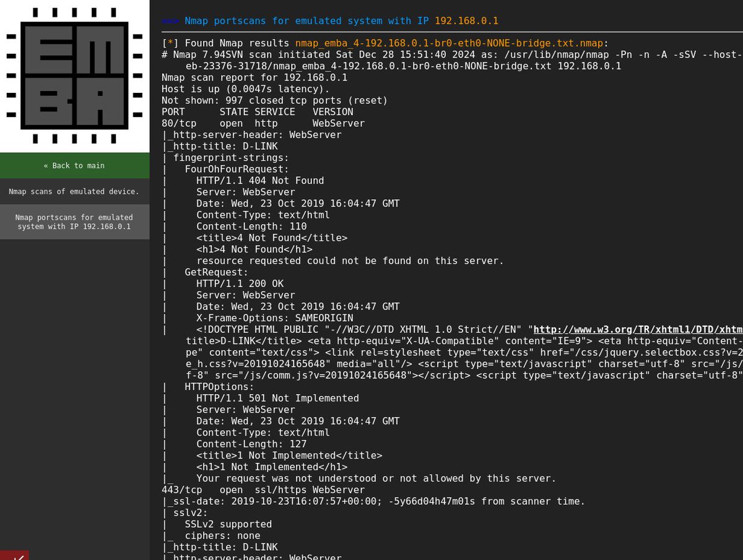The image size is (743, 560).
Task: Click the "[*] Found Nmap results" text
Action: pyautogui.click(x=225, y=43)
